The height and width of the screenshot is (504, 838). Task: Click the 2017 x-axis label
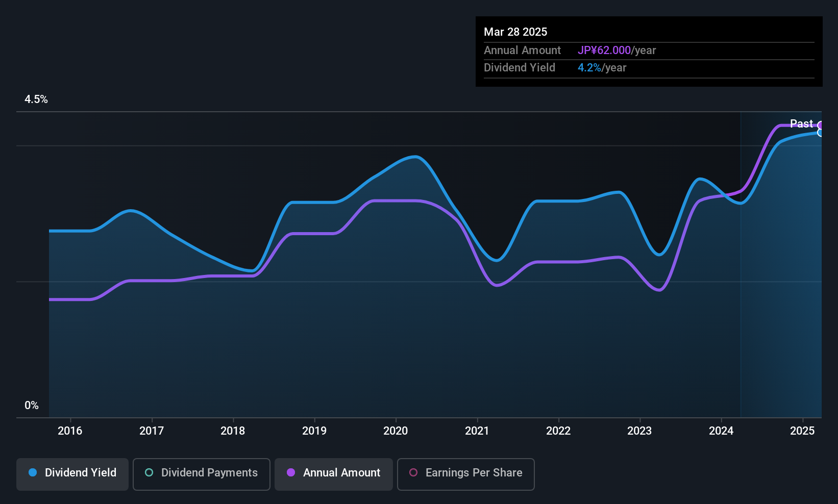click(152, 431)
